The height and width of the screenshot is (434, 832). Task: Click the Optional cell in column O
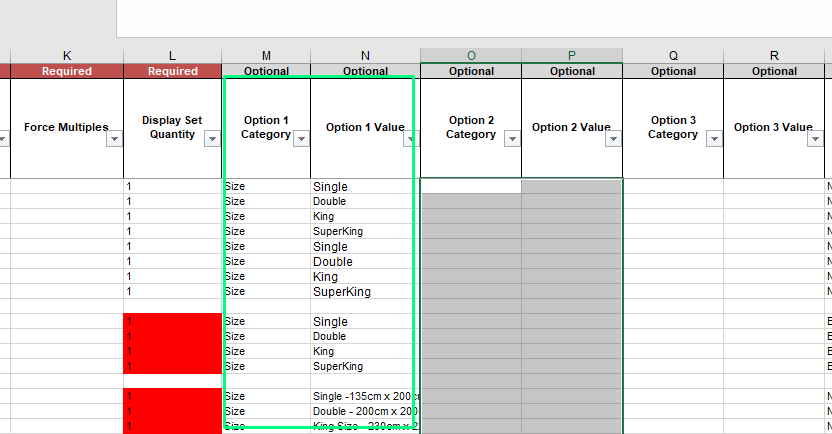tap(471, 71)
